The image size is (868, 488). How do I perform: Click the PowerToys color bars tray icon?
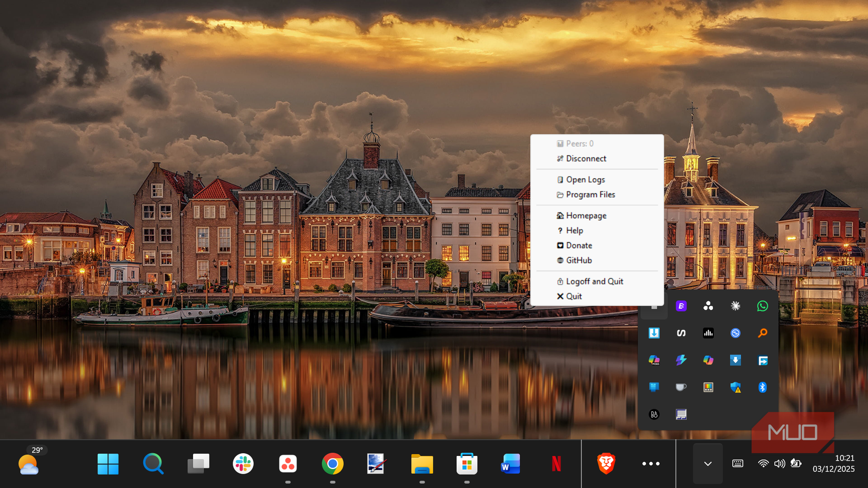708,388
